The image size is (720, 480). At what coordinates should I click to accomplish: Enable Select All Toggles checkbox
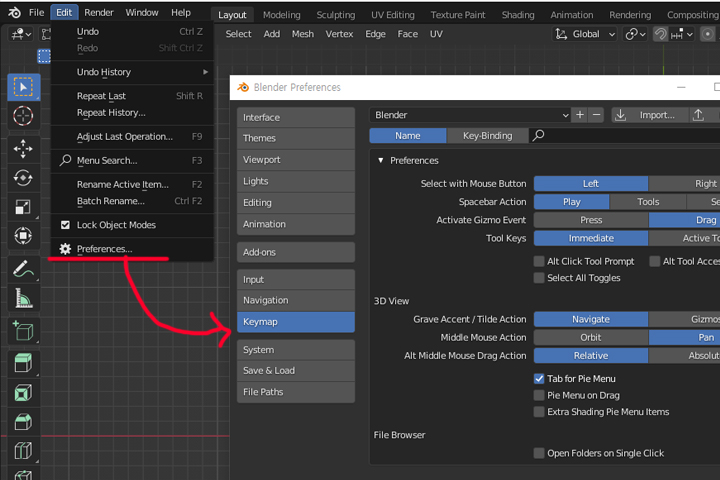pos(539,278)
